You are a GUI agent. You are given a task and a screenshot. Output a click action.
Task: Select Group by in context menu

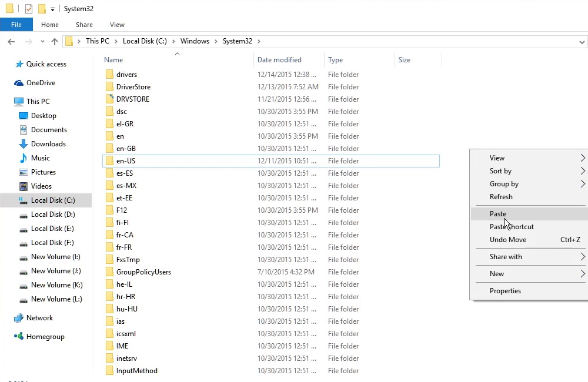(529, 184)
